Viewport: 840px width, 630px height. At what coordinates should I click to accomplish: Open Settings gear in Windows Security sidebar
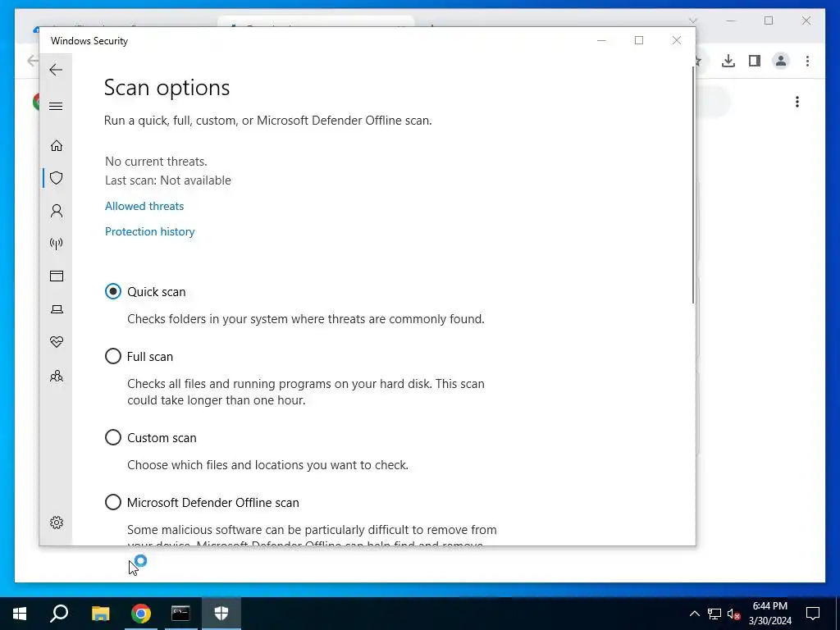(57, 523)
